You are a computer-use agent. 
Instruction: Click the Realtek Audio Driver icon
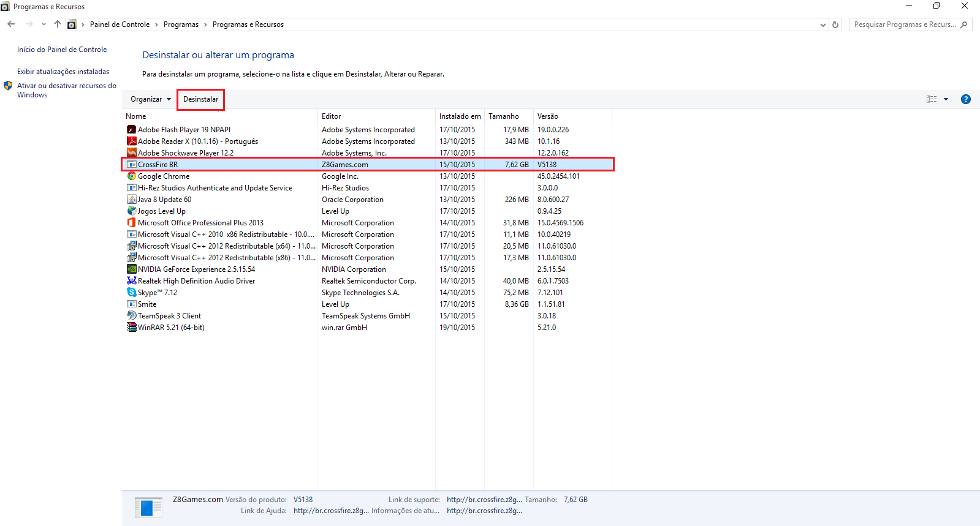pos(131,281)
